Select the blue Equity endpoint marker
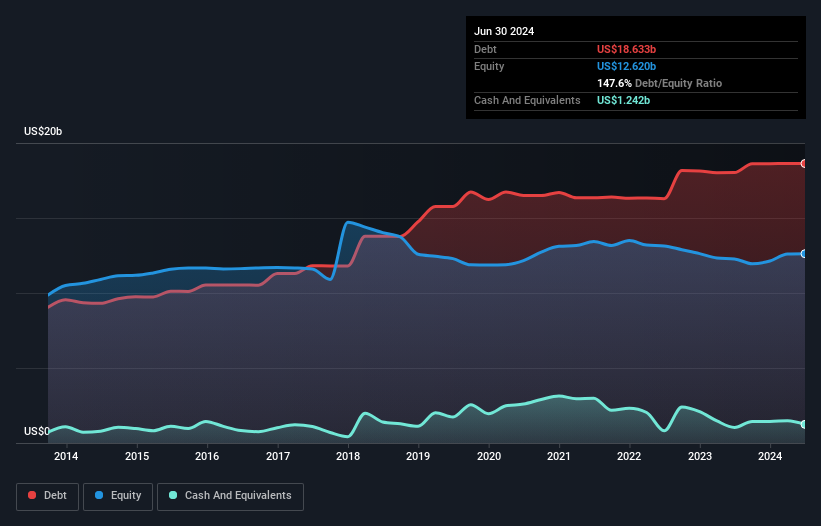821x526 pixels. tap(804, 254)
